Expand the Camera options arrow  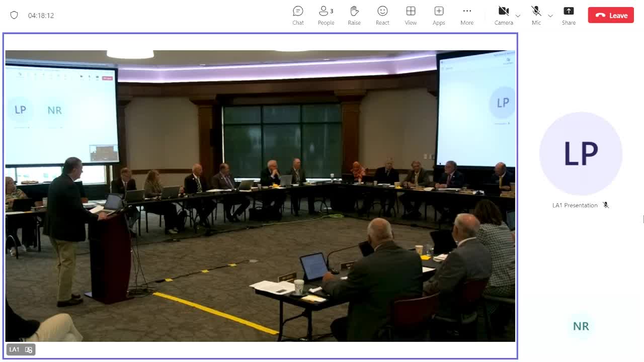[518, 16]
